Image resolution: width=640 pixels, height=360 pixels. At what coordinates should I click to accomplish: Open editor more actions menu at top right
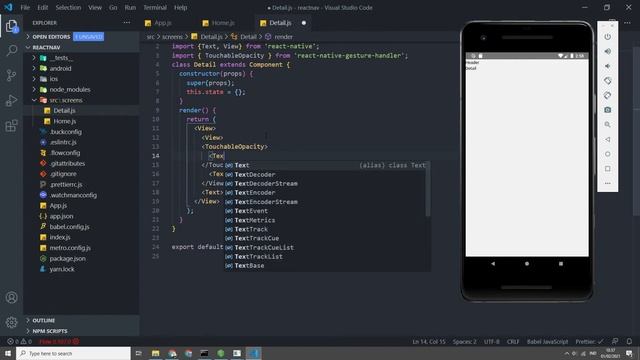[627, 23]
